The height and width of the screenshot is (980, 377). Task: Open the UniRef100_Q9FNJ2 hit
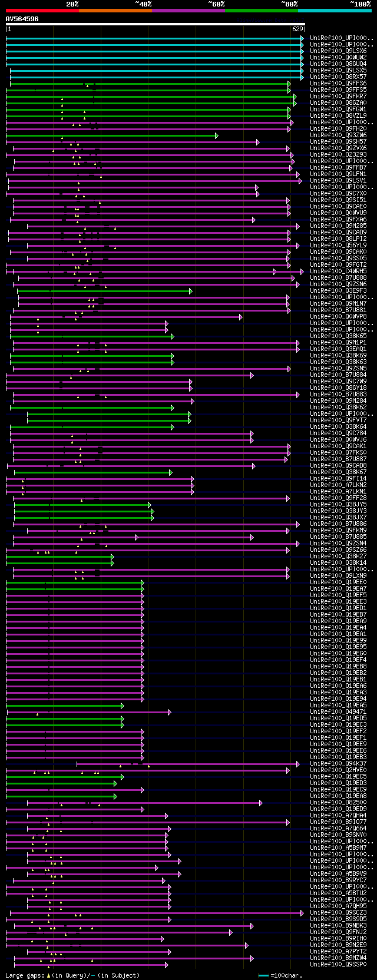(x=338, y=932)
